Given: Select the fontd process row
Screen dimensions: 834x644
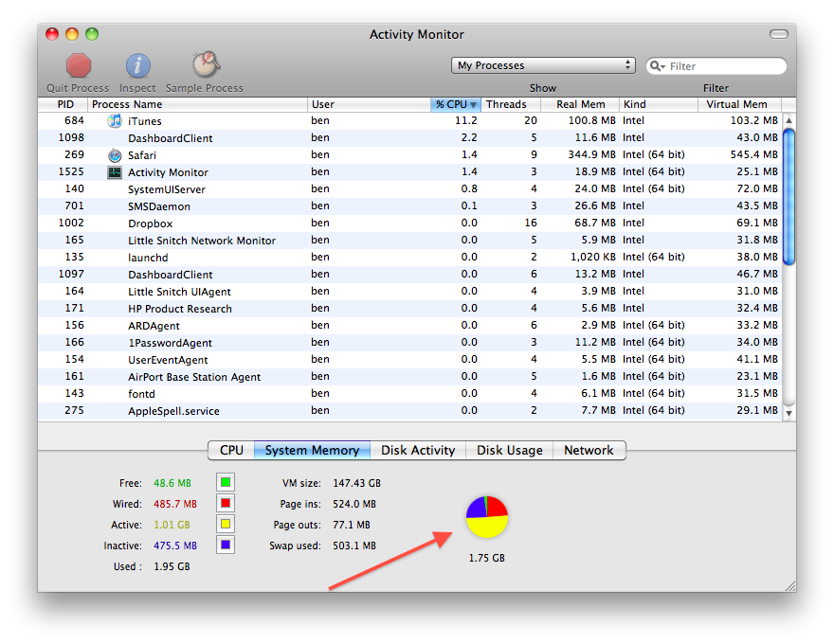Looking at the screenshot, I should click(410, 393).
